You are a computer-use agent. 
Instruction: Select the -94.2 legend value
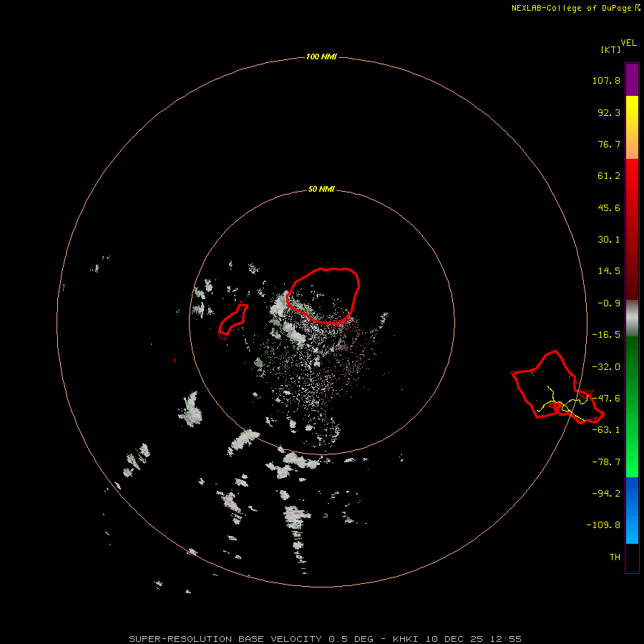coord(606,494)
